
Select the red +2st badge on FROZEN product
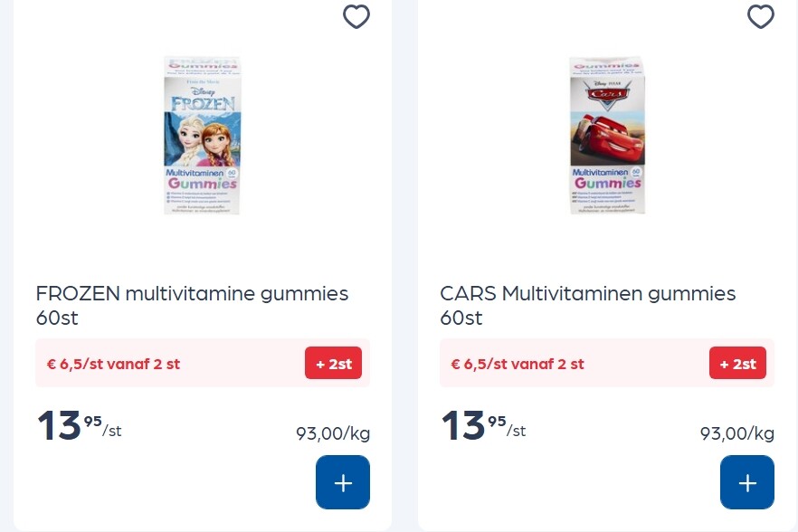334,363
